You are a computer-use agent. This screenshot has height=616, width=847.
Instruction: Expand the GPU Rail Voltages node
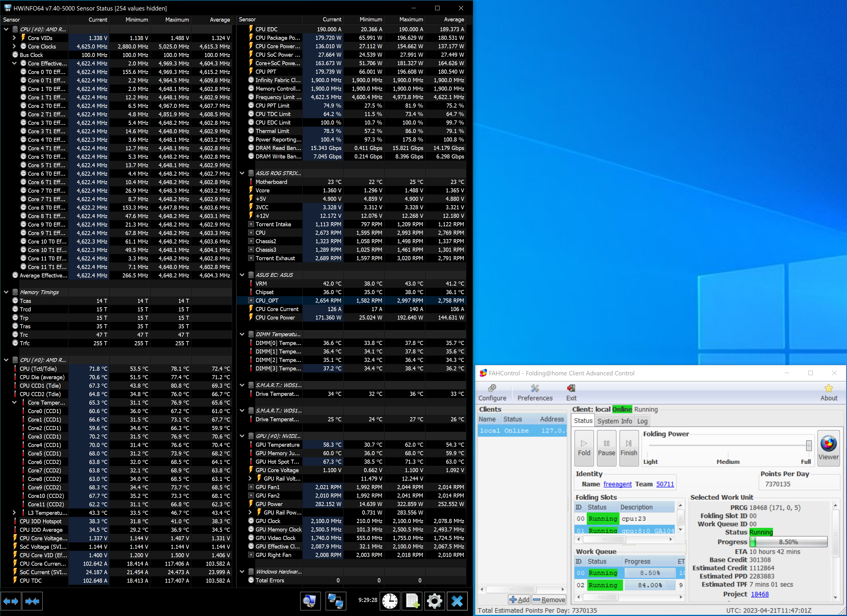pos(250,479)
